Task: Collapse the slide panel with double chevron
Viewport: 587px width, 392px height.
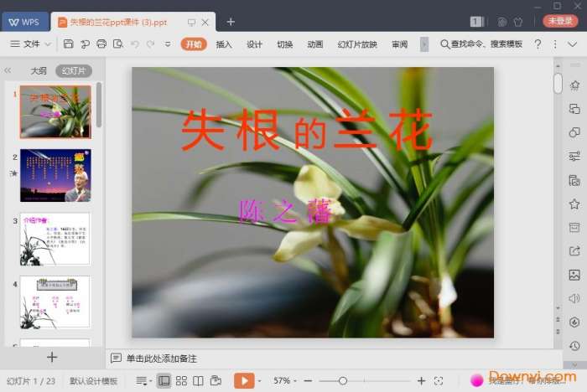Action: click(8, 70)
